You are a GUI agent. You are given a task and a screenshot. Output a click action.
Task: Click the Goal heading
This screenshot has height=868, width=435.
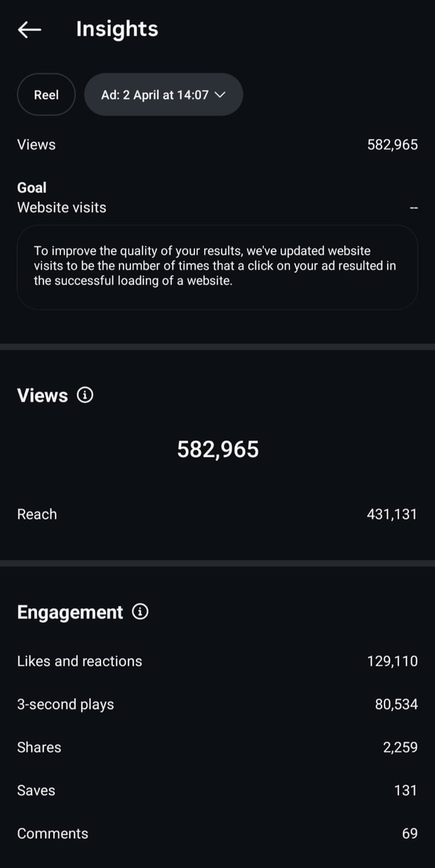[x=32, y=187]
